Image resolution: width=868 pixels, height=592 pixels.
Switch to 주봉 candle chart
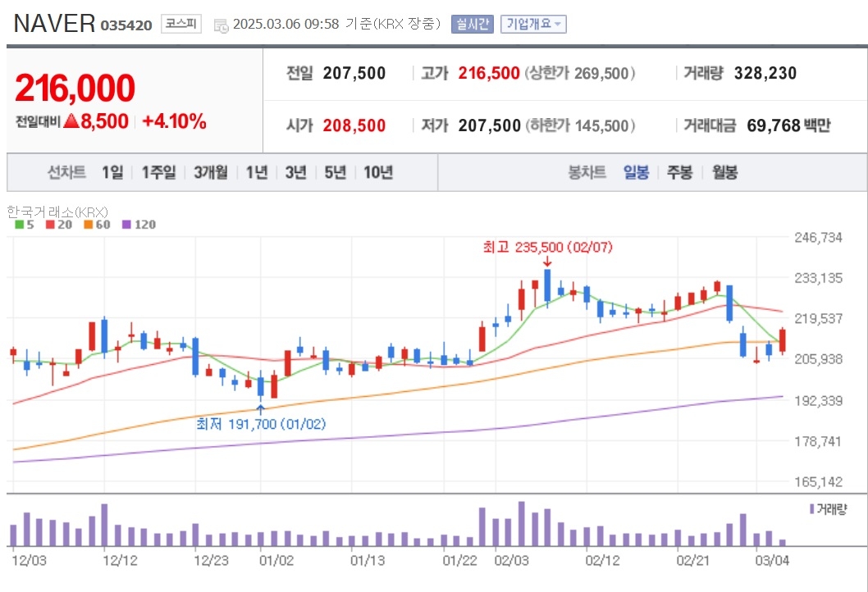[x=680, y=172]
